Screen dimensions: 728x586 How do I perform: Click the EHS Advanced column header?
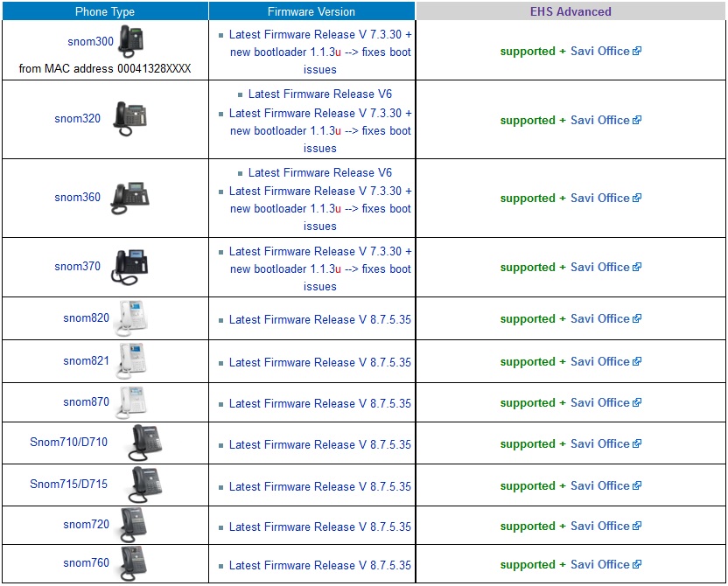[x=570, y=11]
